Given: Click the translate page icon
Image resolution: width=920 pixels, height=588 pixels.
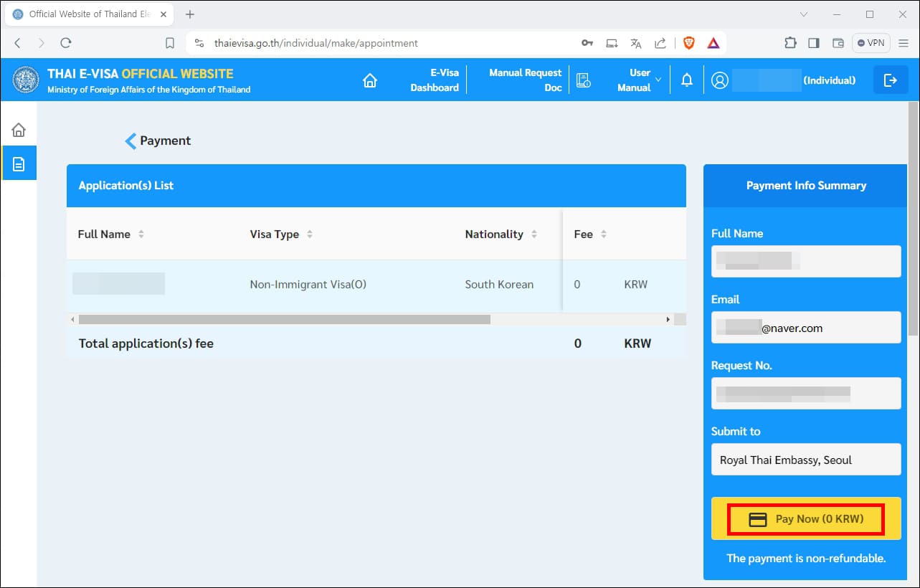Looking at the screenshot, I should (635, 43).
